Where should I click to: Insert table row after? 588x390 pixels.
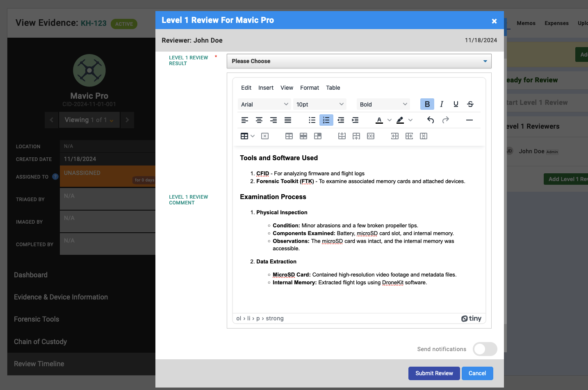pyautogui.click(x=356, y=136)
